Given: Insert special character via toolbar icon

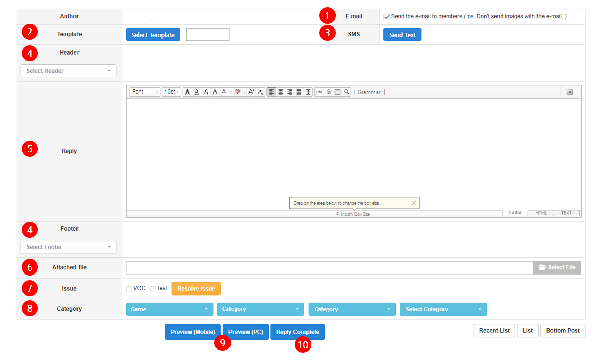Looking at the screenshot, I should [x=328, y=92].
